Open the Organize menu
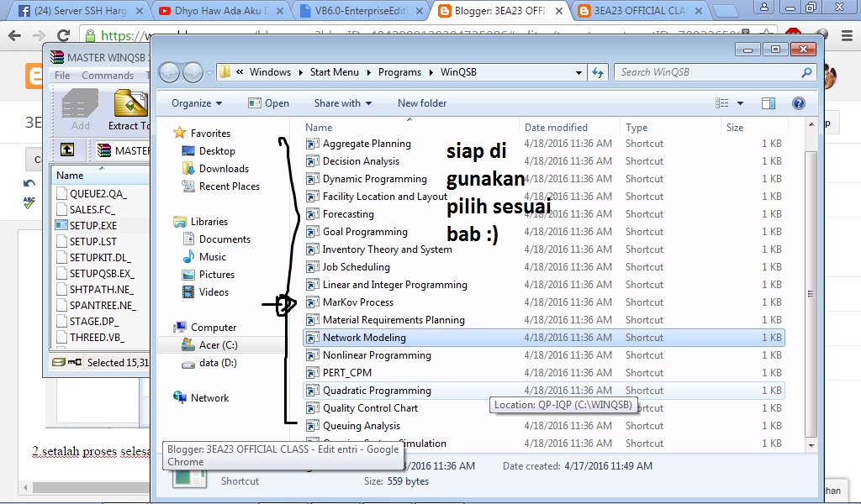 click(197, 103)
